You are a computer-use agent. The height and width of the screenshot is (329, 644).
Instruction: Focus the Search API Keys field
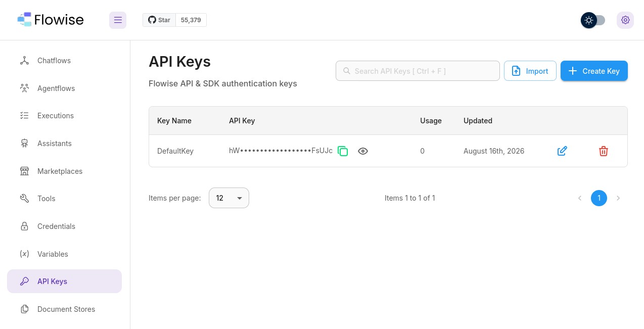pyautogui.click(x=418, y=71)
